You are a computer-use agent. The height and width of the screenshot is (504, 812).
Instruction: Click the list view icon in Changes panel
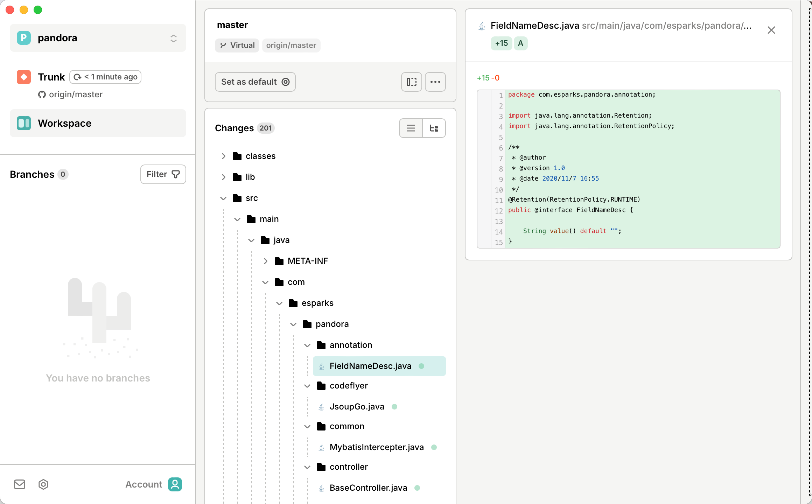[411, 128]
